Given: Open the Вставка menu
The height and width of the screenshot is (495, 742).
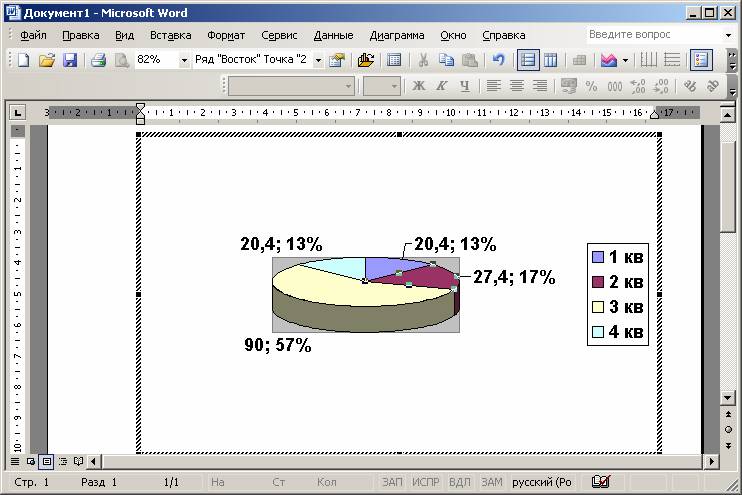Looking at the screenshot, I should pyautogui.click(x=170, y=35).
